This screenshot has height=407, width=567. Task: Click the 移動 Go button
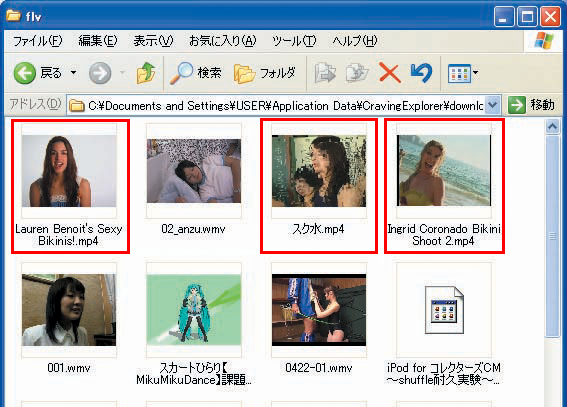[x=532, y=105]
